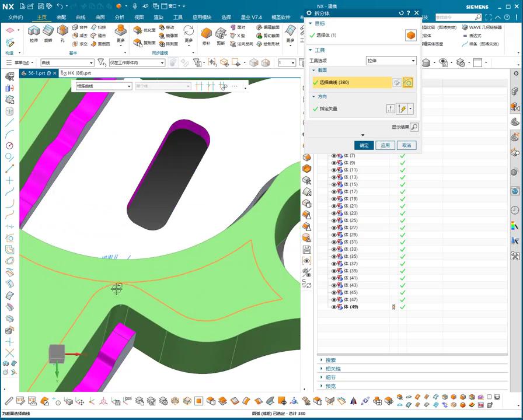
Task: Switch to the HK (86).prt document tab
Action: click(79, 73)
